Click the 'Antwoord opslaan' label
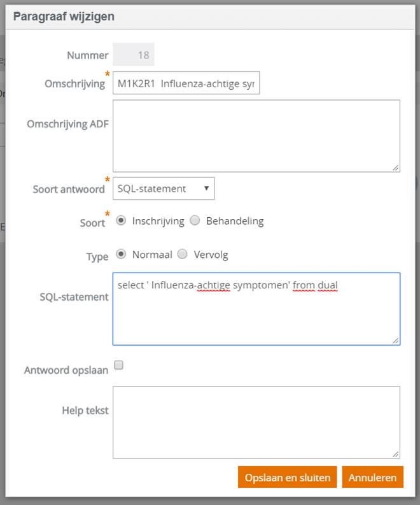420x505 pixels. coord(66,371)
